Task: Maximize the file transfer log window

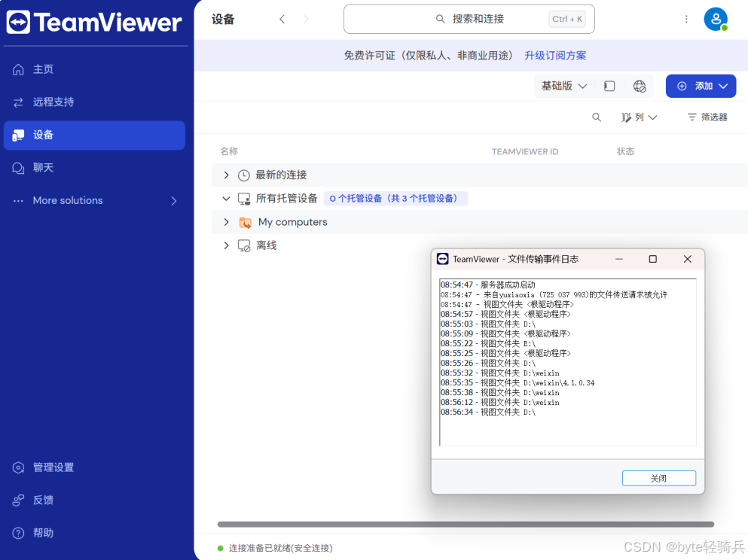Action: point(653,259)
